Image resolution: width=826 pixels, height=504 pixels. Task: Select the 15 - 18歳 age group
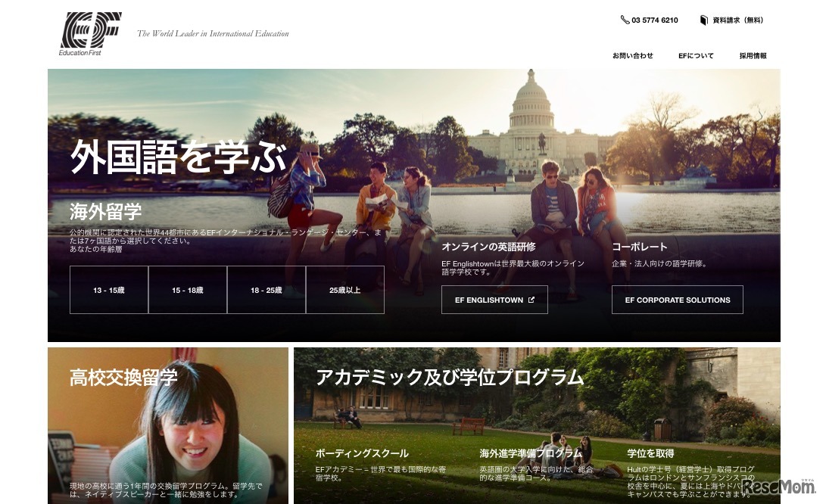(188, 290)
